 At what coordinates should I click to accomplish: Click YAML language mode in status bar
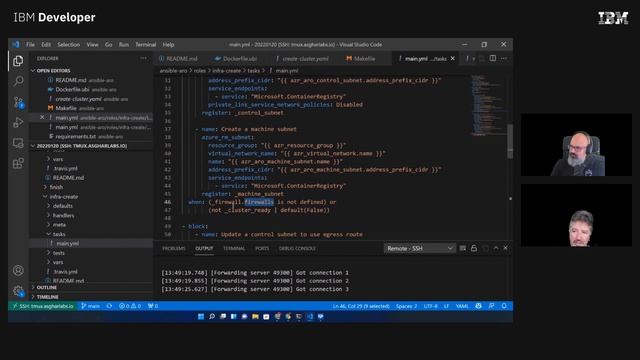[462, 306]
